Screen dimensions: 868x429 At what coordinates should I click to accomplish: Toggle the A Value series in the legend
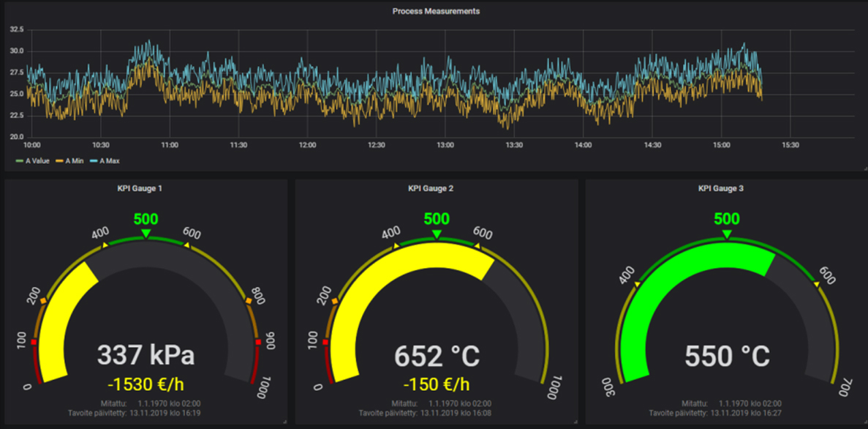(37, 161)
